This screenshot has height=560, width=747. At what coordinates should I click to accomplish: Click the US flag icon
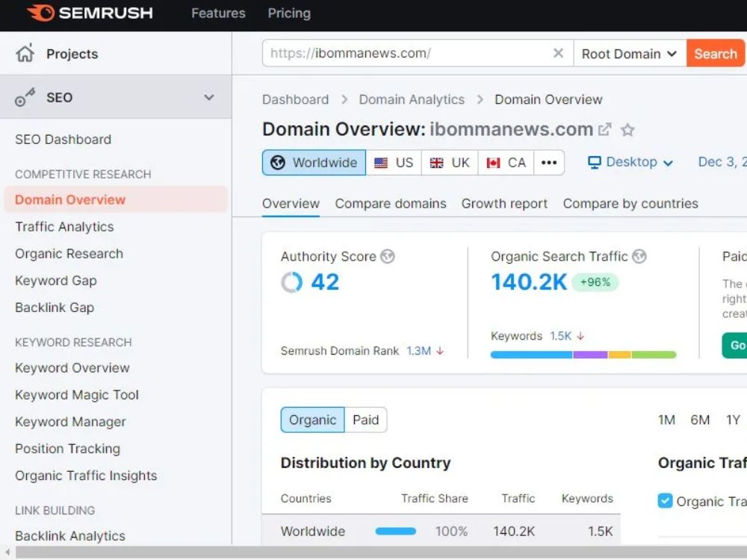click(381, 163)
